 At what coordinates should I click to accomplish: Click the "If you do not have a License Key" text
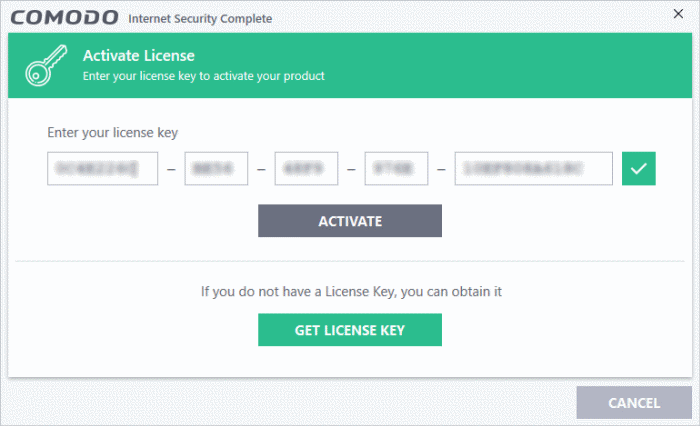pyautogui.click(x=350, y=292)
